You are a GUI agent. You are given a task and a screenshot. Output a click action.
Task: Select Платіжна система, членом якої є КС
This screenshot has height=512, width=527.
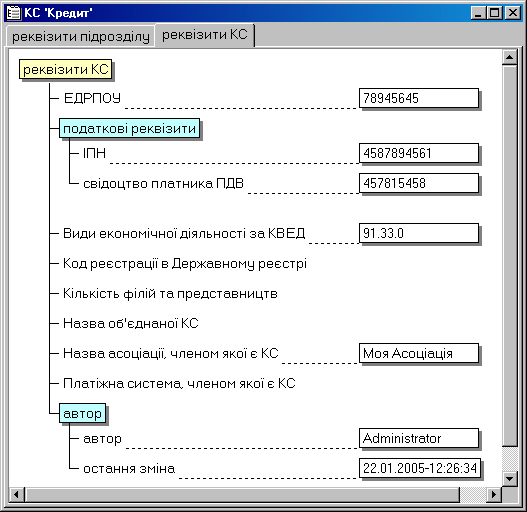pos(179,383)
